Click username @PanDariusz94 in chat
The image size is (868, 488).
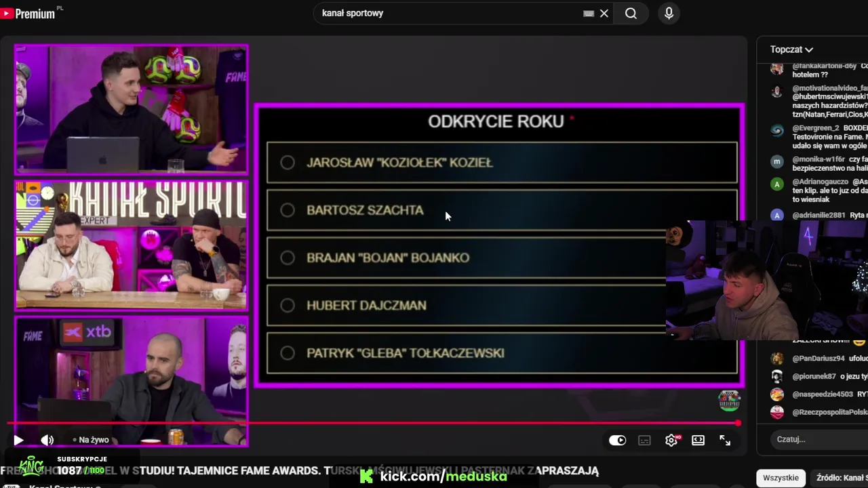tap(818, 359)
